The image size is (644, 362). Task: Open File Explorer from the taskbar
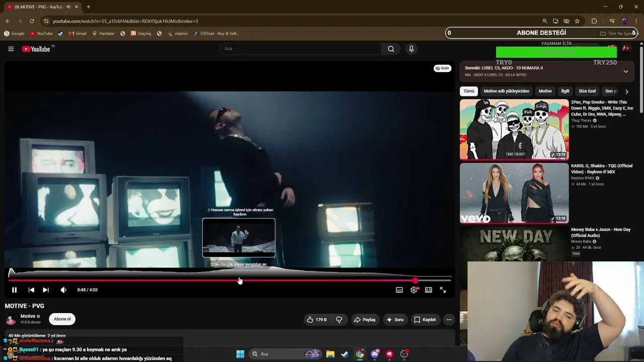pos(330,354)
